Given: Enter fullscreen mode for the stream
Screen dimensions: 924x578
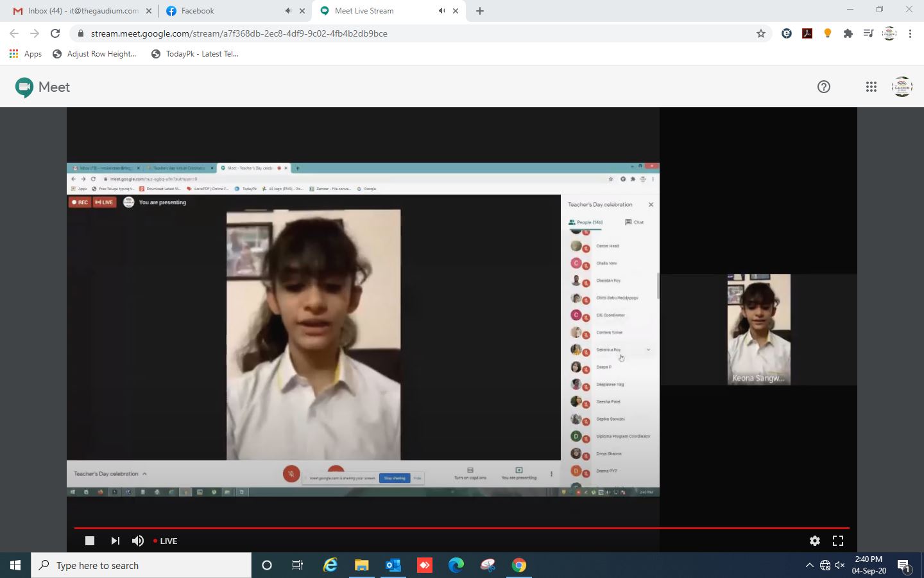Looking at the screenshot, I should pos(838,541).
